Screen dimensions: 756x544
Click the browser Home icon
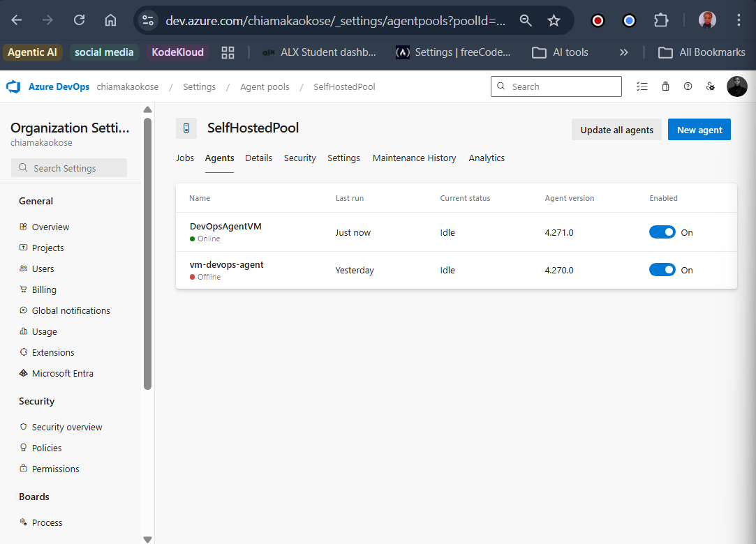pos(110,20)
